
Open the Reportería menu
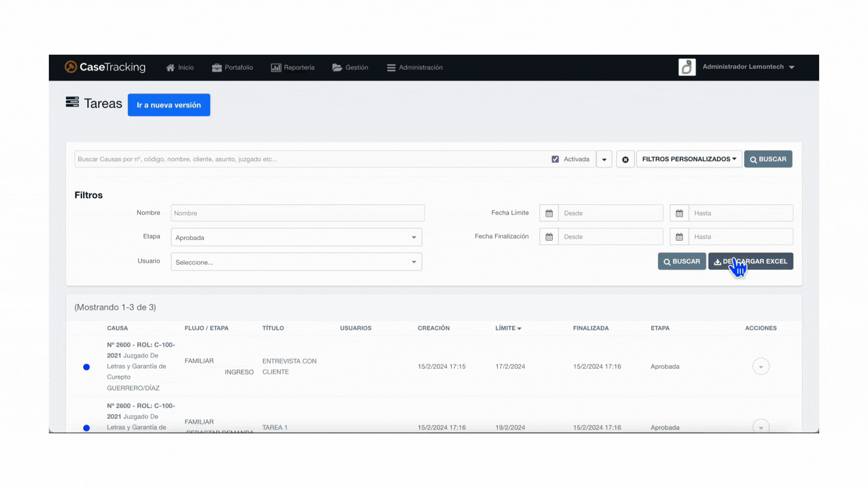292,67
